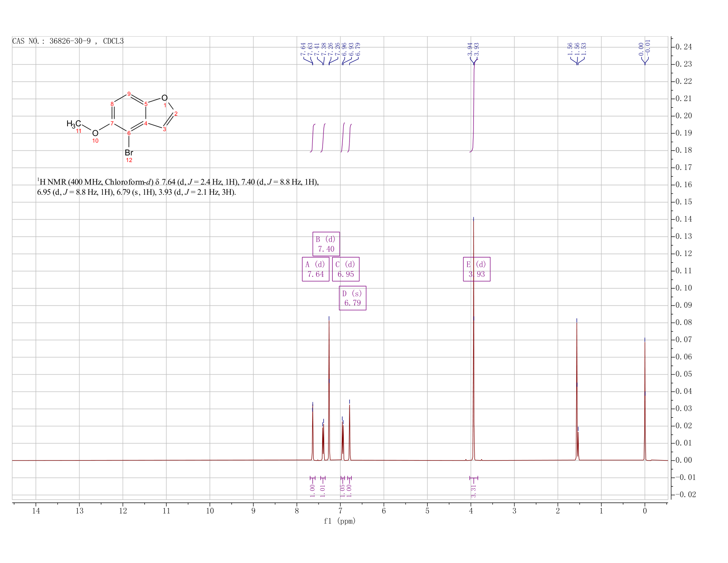728x563 pixels.
Task: Click x-axis tick label 7
Action: point(340,511)
